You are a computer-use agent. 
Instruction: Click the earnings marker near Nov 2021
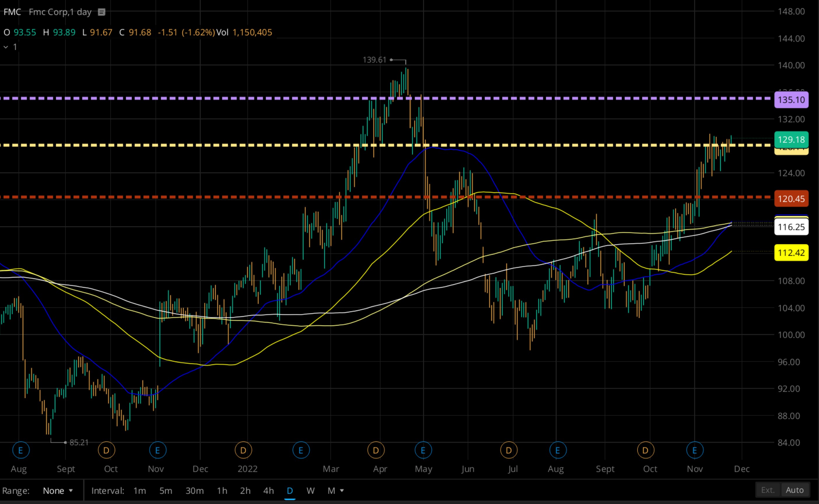point(158,450)
